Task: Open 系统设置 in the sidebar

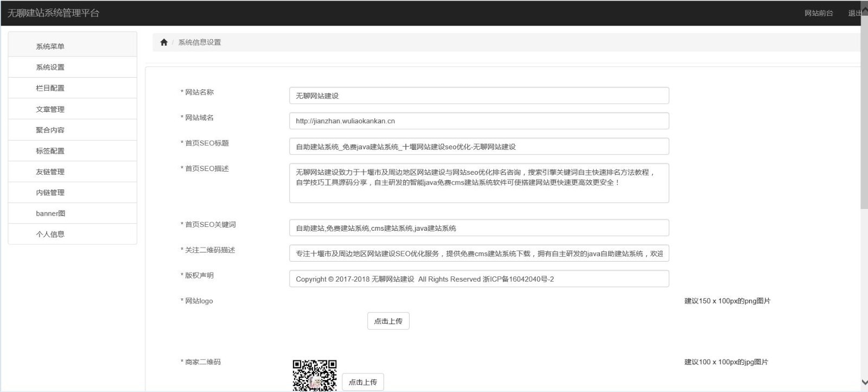Action: (73, 67)
